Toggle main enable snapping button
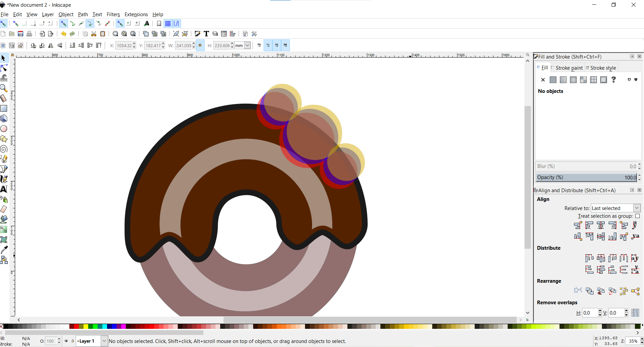Image resolution: width=644 pixels, height=347 pixels. click(x=3, y=24)
